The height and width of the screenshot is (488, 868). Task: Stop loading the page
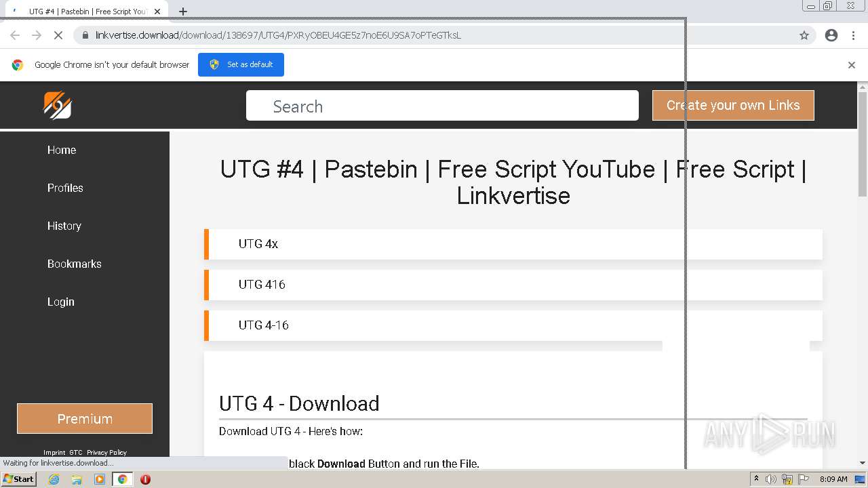pyautogui.click(x=58, y=35)
